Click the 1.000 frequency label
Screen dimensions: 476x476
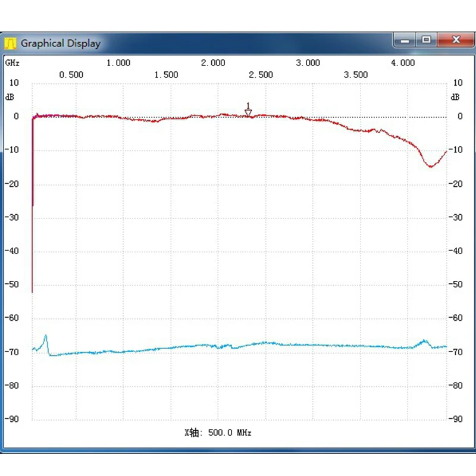pos(118,63)
